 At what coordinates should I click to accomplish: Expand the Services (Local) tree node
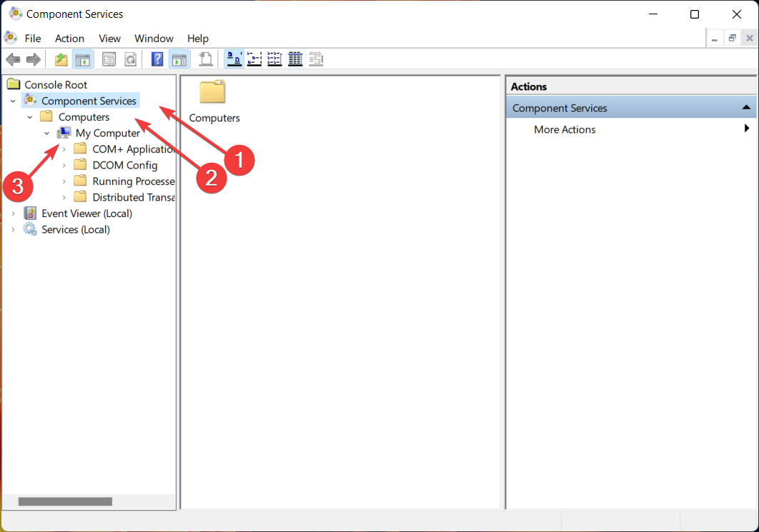(13, 230)
